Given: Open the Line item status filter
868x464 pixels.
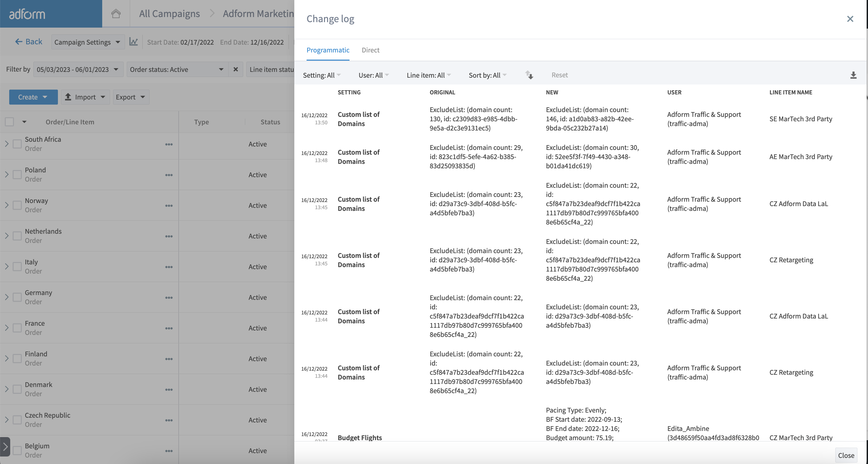Looking at the screenshot, I should click(x=270, y=69).
